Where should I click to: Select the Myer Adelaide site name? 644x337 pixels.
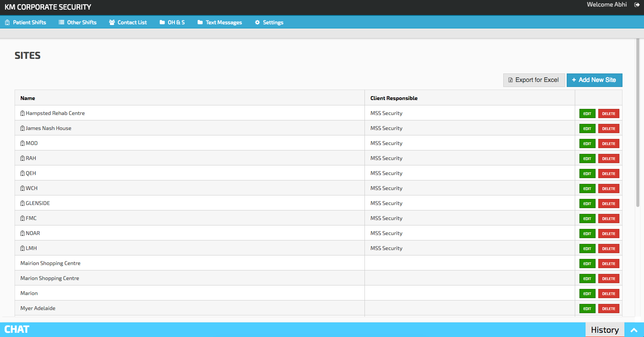pos(38,308)
